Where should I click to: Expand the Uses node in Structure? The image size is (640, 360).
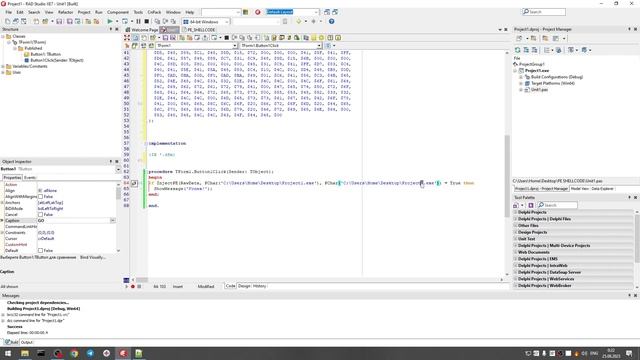(3, 72)
